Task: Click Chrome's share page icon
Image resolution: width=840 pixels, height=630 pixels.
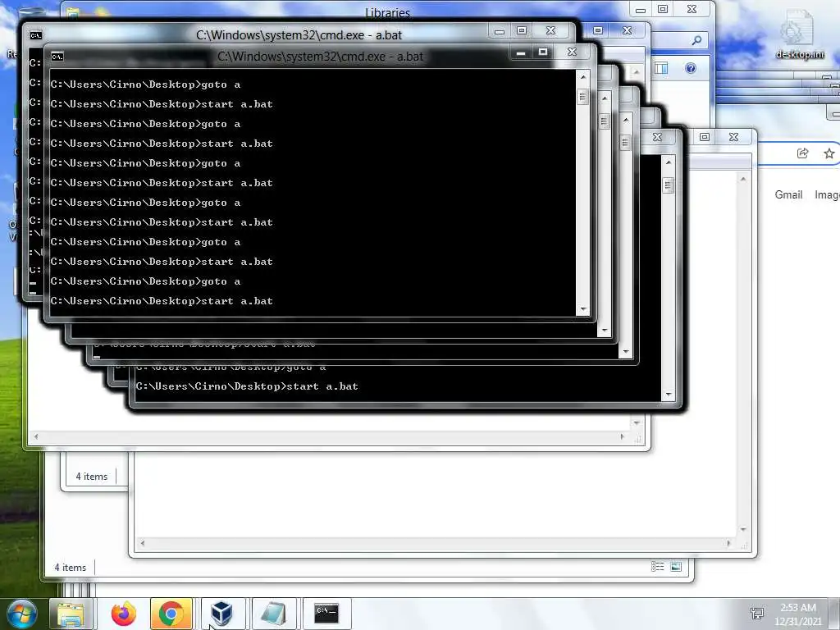Action: point(802,153)
